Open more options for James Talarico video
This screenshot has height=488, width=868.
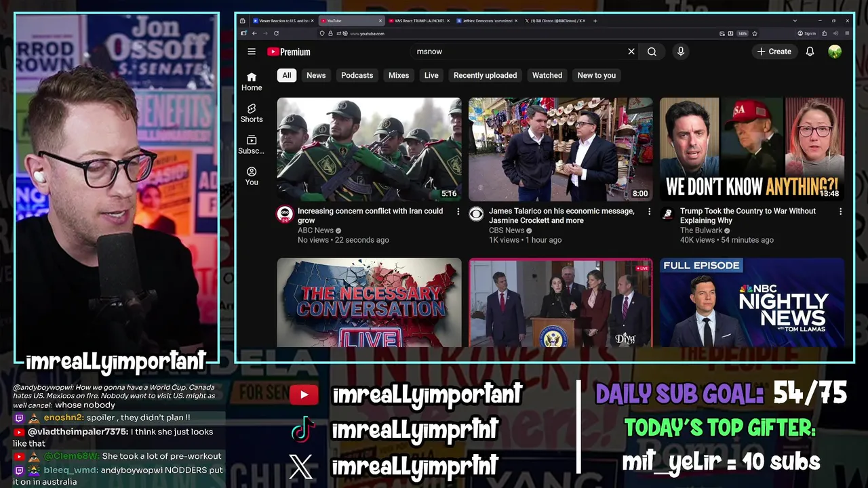click(649, 212)
